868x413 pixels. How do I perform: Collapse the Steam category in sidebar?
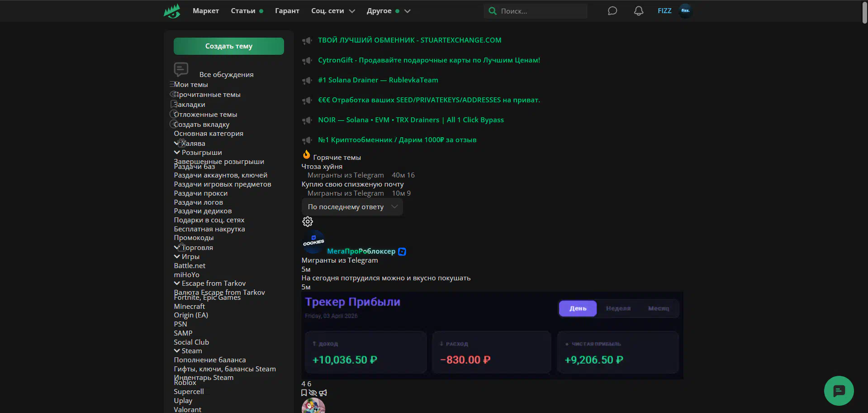(177, 351)
